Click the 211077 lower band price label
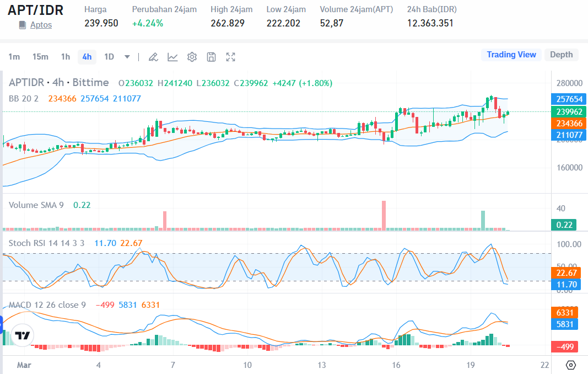The height and width of the screenshot is (374, 588). 569,135
